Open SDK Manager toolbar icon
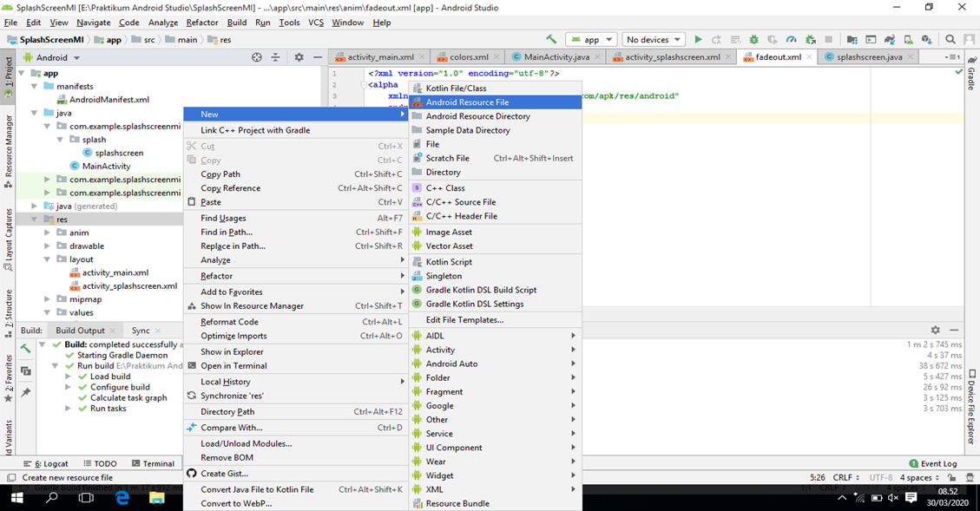The image size is (980, 511). tap(927, 39)
